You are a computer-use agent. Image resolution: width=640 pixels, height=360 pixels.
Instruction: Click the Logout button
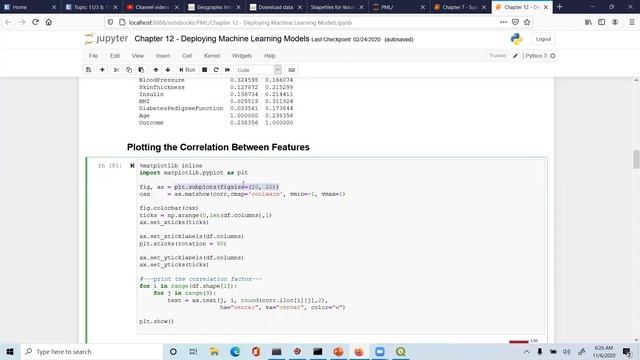[543, 39]
